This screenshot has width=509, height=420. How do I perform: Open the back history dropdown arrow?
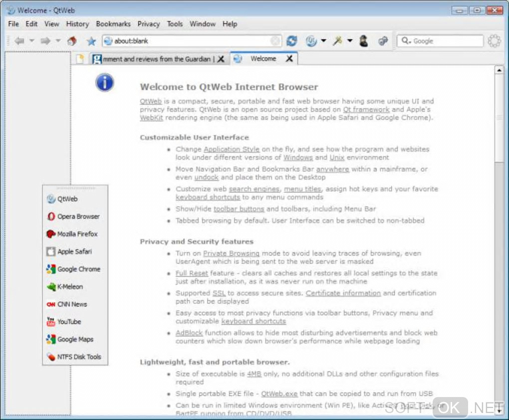pos(32,40)
